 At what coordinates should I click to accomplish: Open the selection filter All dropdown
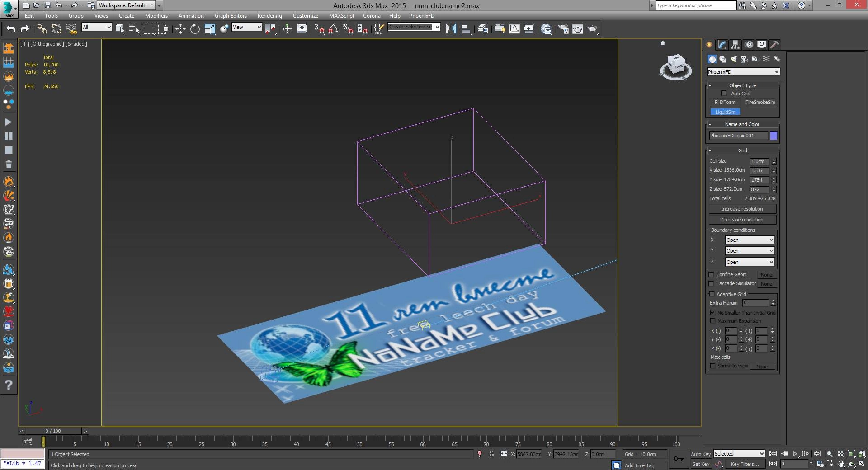(x=97, y=27)
